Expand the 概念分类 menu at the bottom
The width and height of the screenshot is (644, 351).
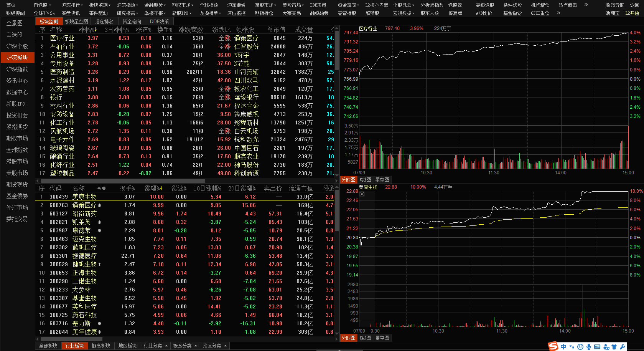click(x=185, y=346)
